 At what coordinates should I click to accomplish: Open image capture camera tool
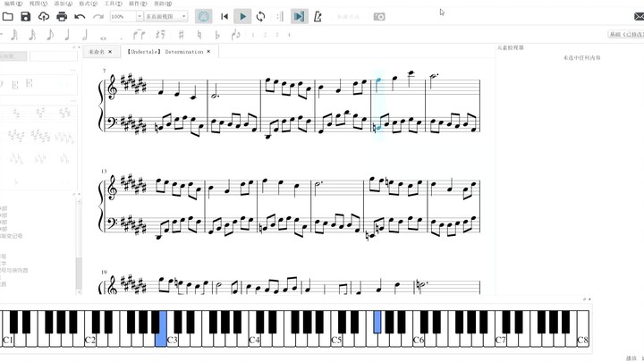point(379,16)
